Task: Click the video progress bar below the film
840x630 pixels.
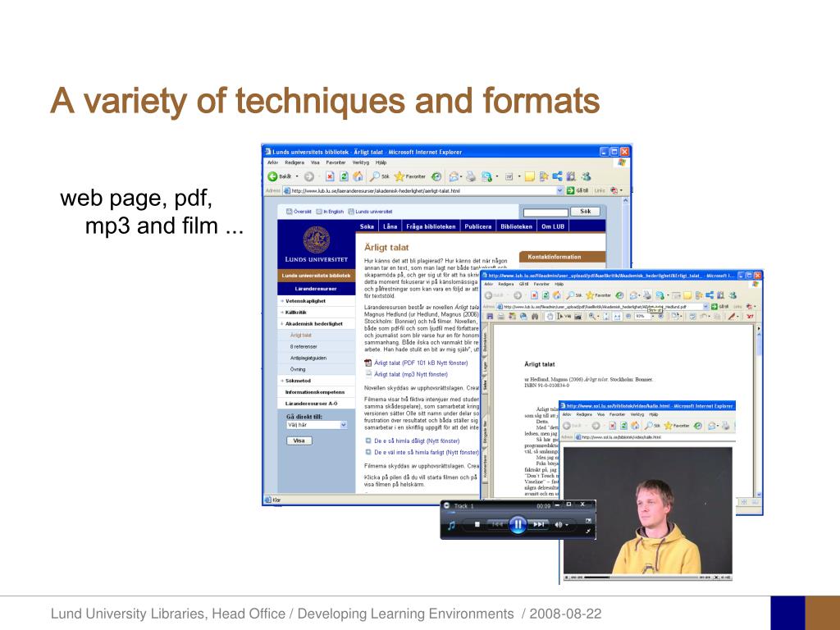Action: coord(641,577)
